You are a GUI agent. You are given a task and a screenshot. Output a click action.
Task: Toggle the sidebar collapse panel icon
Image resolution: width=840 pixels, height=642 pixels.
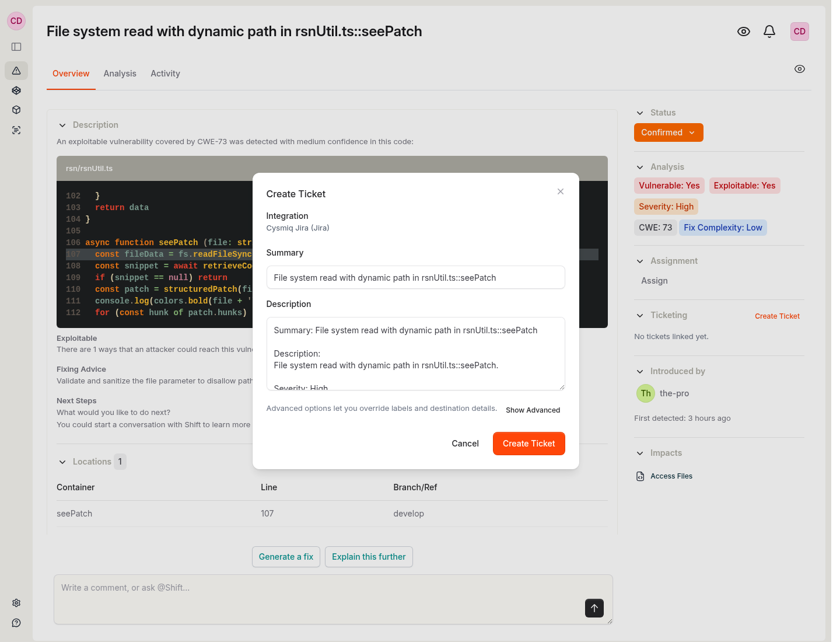[16, 47]
